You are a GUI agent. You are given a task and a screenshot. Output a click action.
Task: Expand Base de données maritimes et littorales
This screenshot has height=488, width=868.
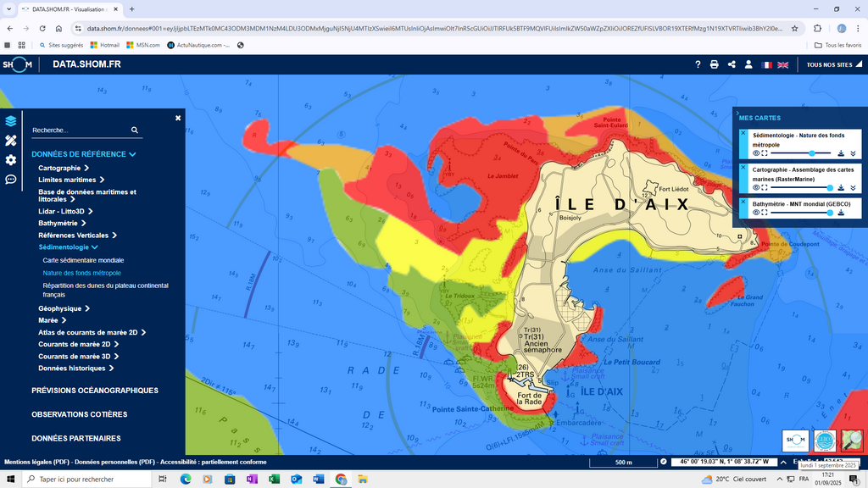pyautogui.click(x=87, y=196)
